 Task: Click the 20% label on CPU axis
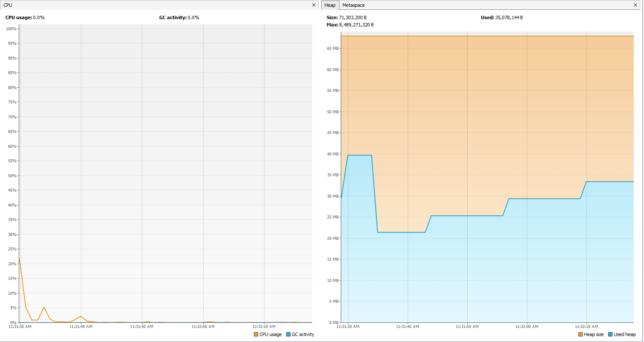click(x=12, y=264)
